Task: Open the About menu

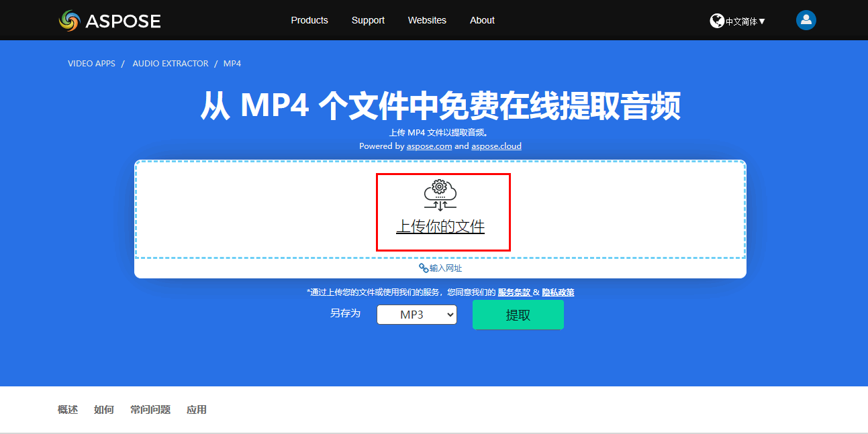Action: click(482, 20)
